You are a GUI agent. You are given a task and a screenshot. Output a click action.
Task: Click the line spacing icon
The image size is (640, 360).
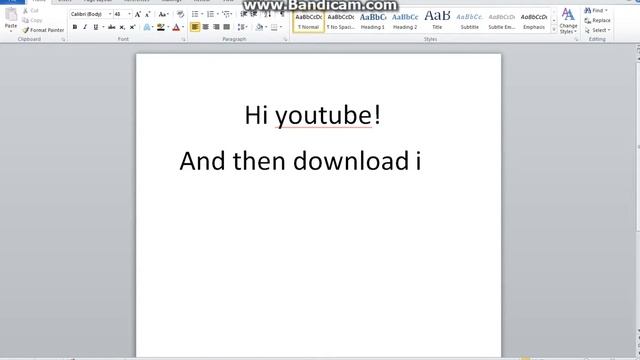pos(241,27)
